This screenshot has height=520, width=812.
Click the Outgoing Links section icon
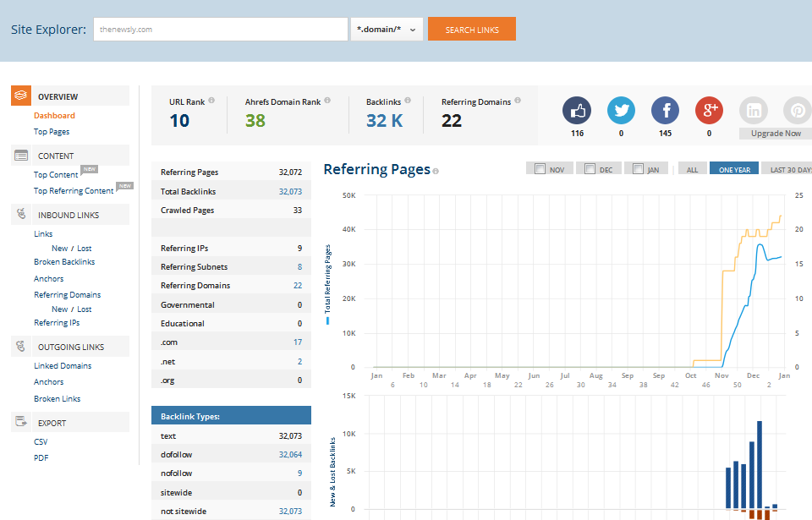(20, 346)
